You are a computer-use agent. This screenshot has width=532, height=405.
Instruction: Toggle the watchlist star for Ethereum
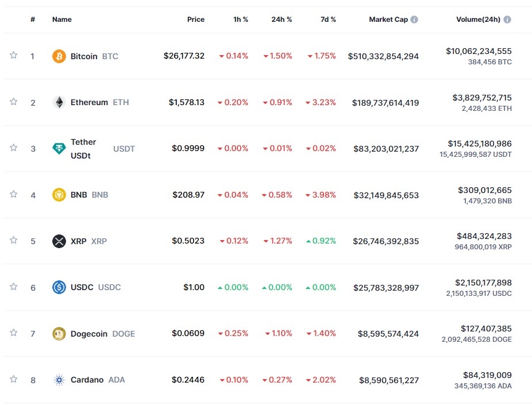point(13,102)
